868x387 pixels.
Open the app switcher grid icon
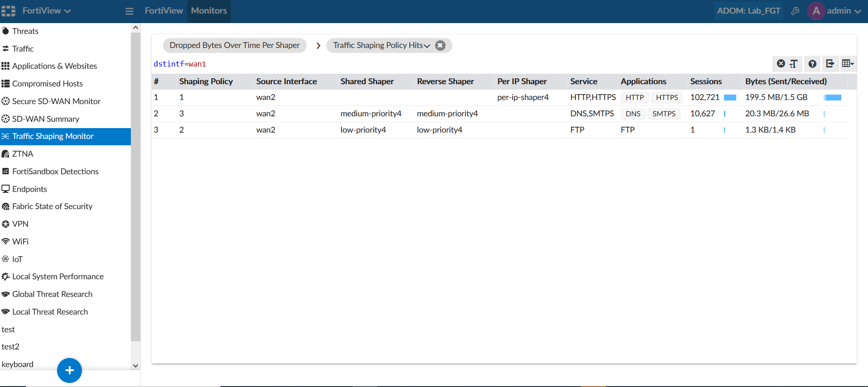[x=8, y=11]
